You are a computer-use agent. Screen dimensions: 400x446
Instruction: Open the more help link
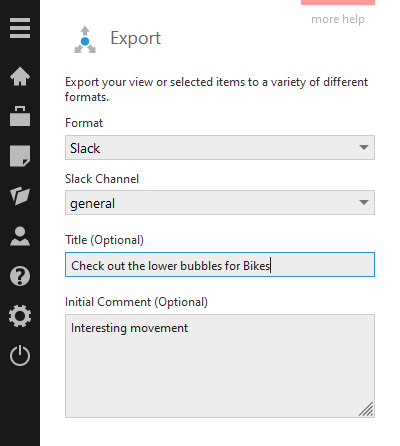tap(338, 19)
